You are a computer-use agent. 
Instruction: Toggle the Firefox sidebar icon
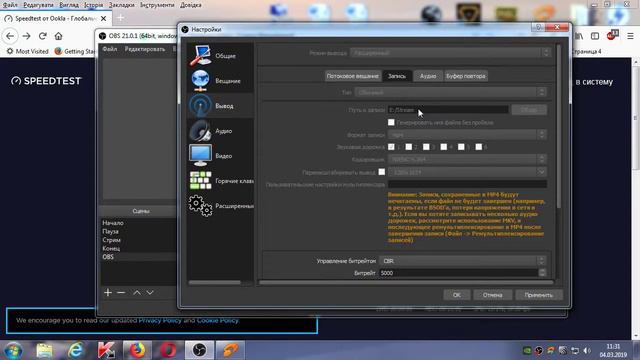[x=595, y=36]
